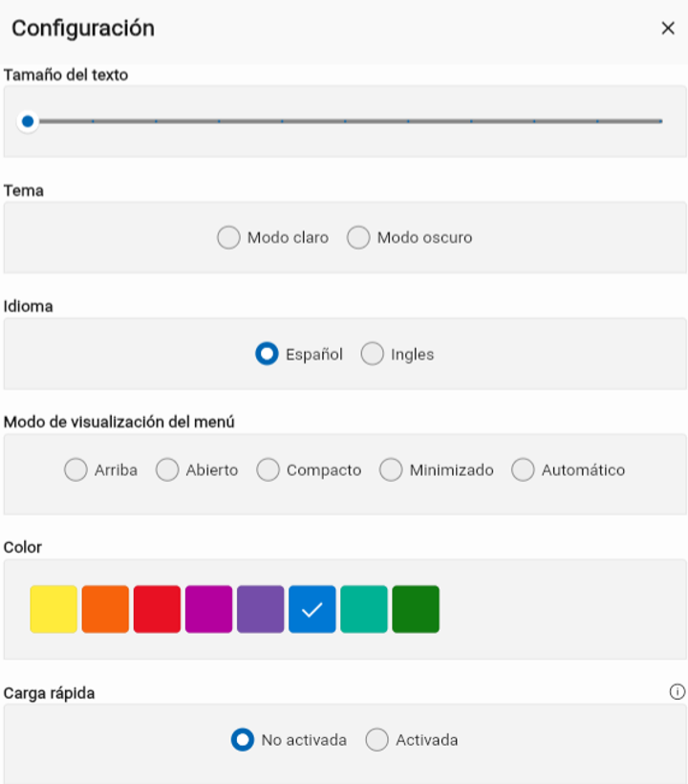Pick the dark green color swatch
The image size is (688, 784).
[416, 609]
